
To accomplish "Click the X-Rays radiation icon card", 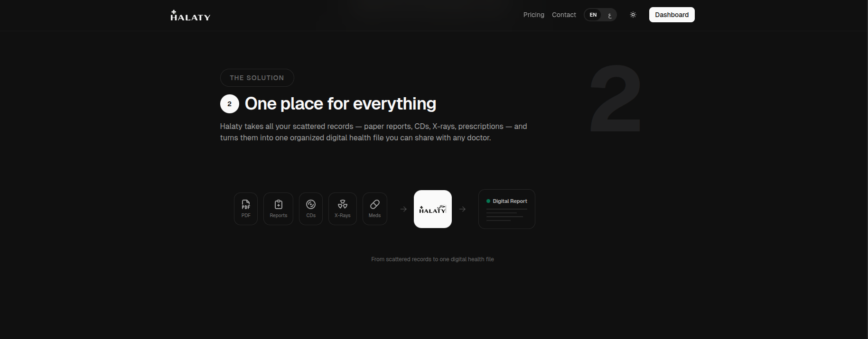I will click(x=343, y=209).
